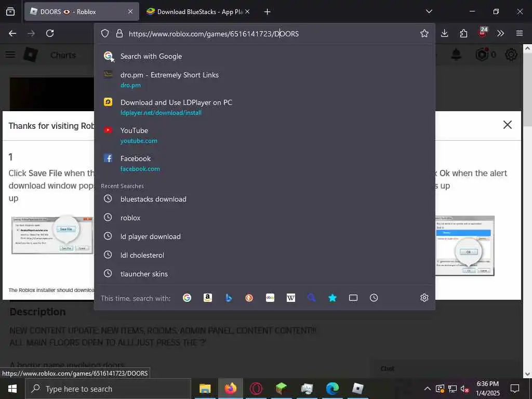Open Download and Use LDPlayer suggestion
The width and height of the screenshot is (532, 399).
pos(264,107)
